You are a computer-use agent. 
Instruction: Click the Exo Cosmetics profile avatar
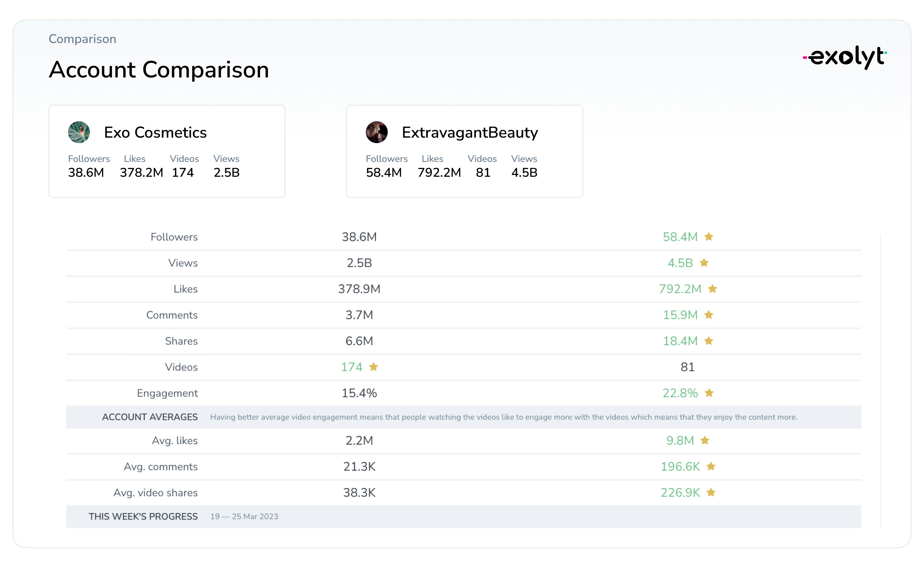click(x=79, y=132)
